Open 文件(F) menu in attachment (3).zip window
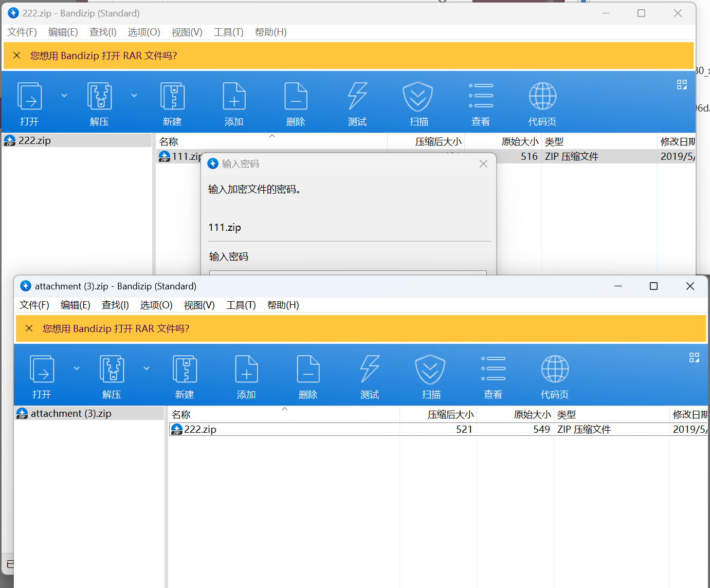This screenshot has width=710, height=588. point(34,305)
